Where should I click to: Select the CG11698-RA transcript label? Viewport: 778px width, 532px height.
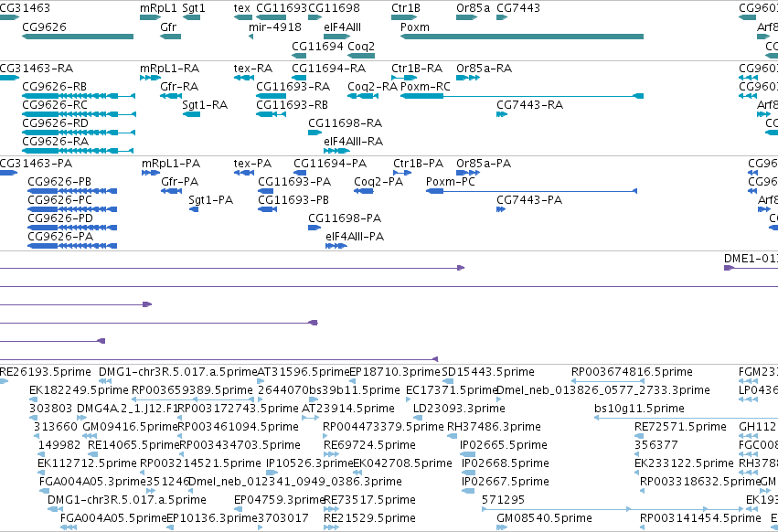coord(346,123)
